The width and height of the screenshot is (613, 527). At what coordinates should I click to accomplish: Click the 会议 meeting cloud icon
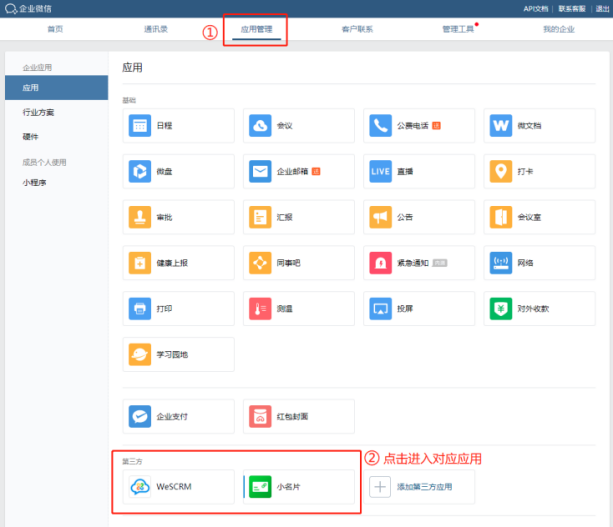[x=260, y=126]
